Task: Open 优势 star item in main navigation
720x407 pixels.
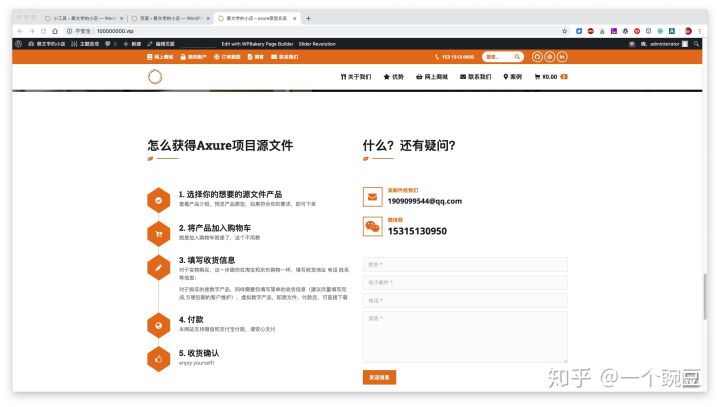Action: (x=394, y=77)
